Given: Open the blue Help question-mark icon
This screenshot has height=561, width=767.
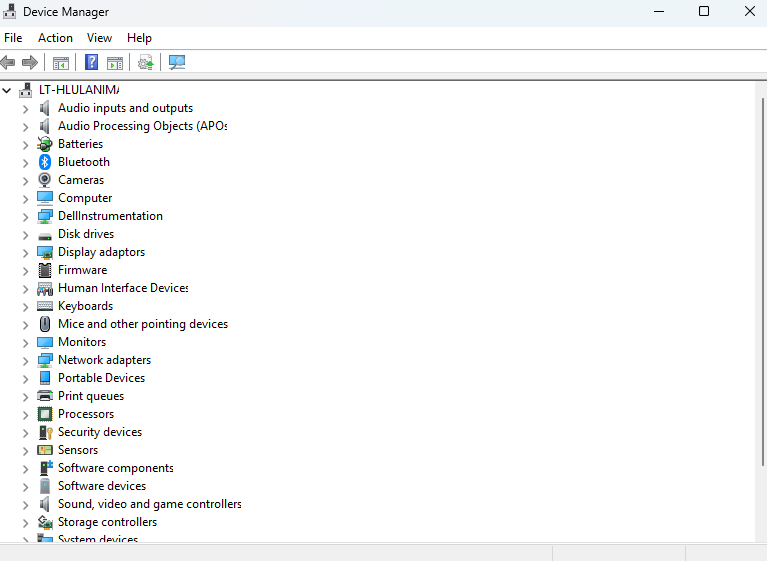Looking at the screenshot, I should coord(91,63).
